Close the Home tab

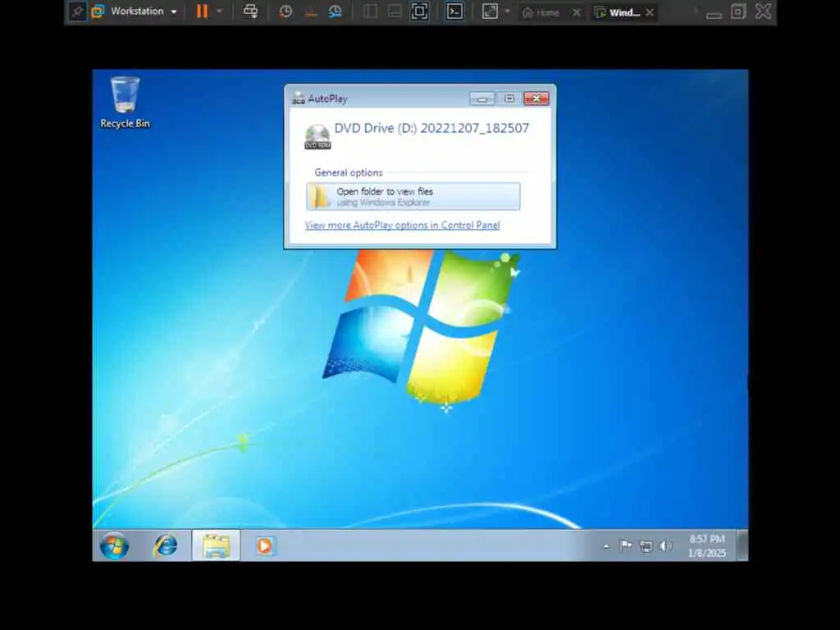click(577, 12)
